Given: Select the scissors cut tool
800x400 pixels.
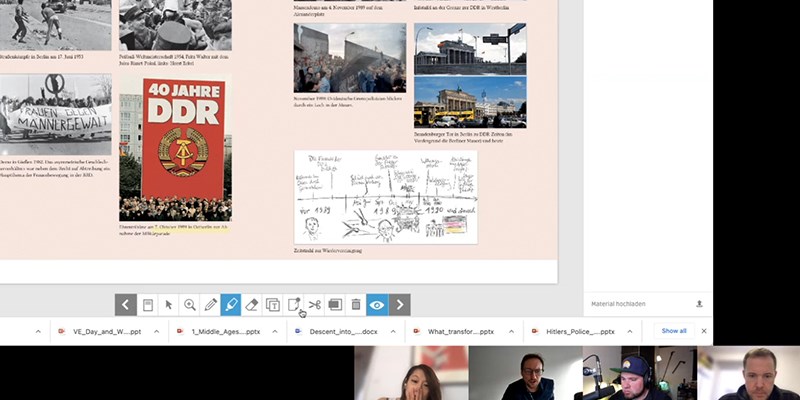Looking at the screenshot, I should pos(315,305).
